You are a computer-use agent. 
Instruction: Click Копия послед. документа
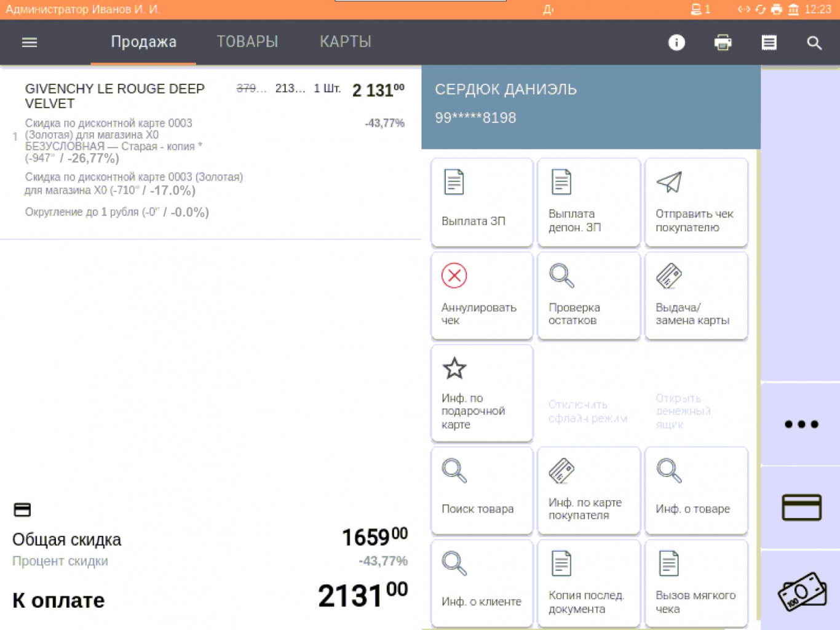coord(588,583)
